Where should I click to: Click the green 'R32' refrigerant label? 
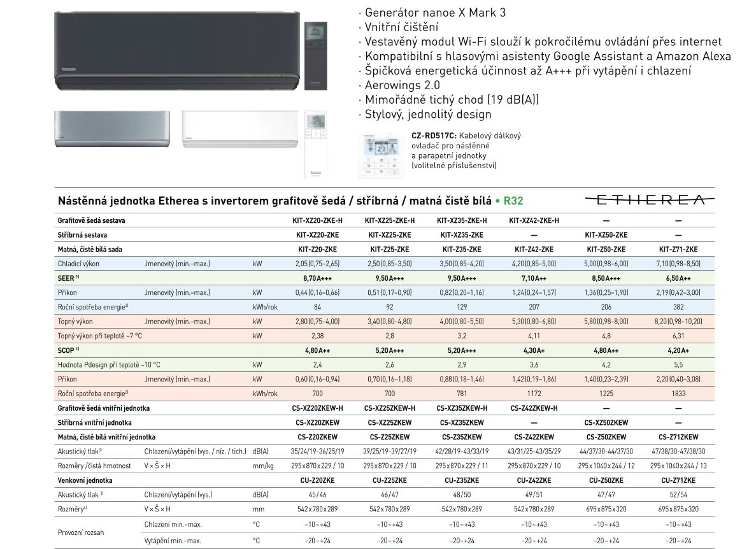(x=513, y=201)
